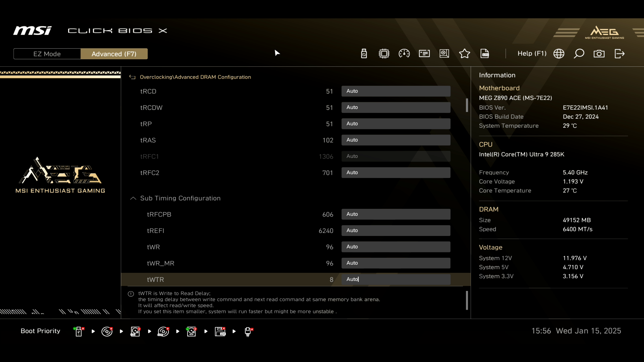Screen dimensions: 644x362
Task: Select the USB floppy boot priority device
Action: click(x=220, y=331)
